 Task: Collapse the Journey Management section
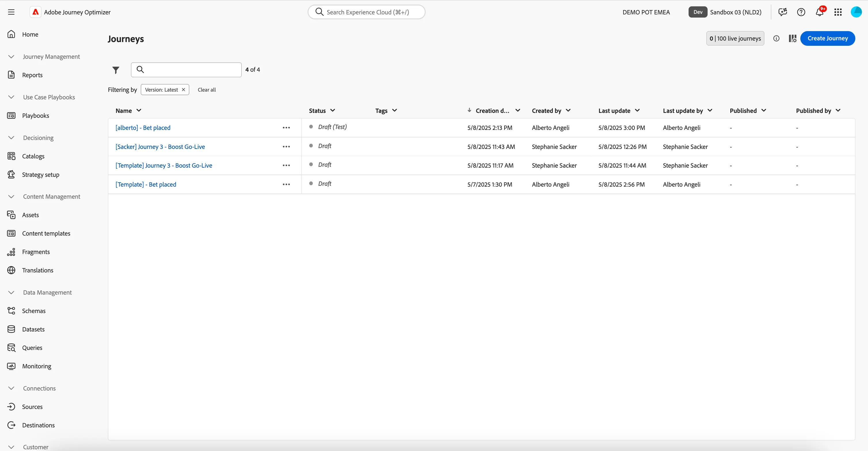coord(11,57)
